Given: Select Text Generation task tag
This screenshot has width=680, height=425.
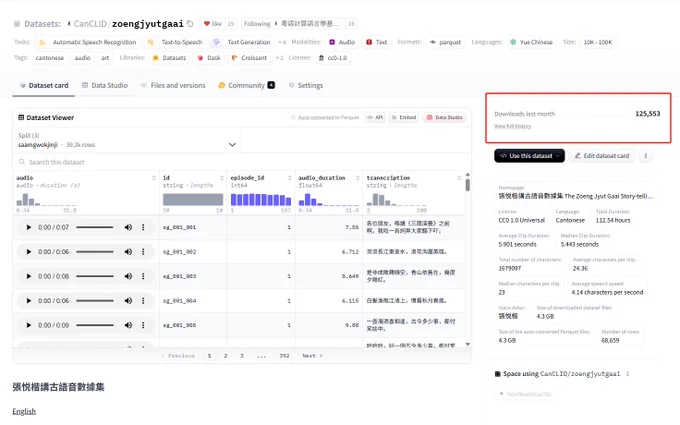Looking at the screenshot, I should [x=242, y=42].
